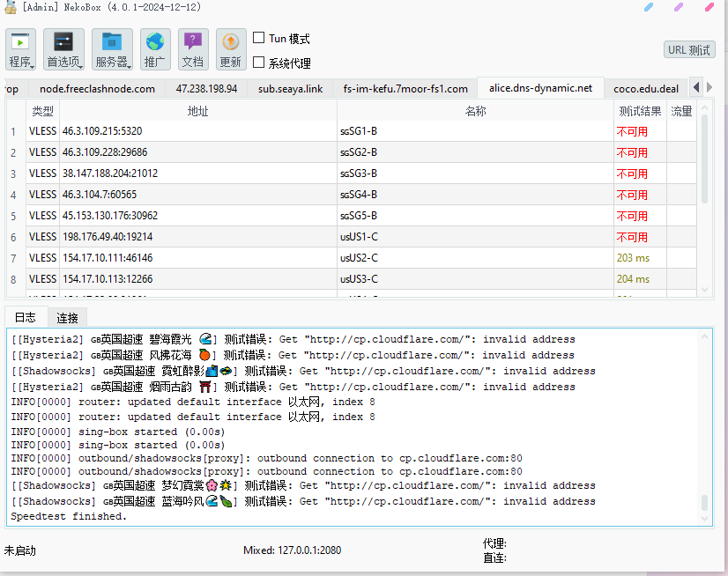The image size is (728, 576).
Task: Click row number 1 header
Action: [13, 132]
